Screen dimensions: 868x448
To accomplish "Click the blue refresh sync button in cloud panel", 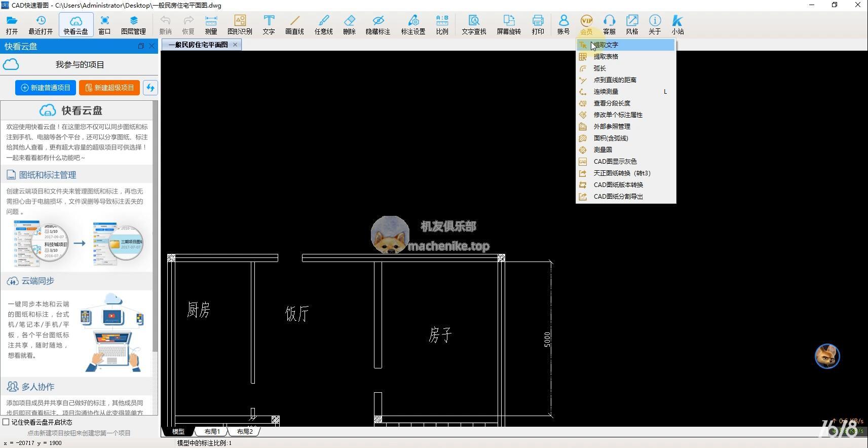I will tap(150, 88).
